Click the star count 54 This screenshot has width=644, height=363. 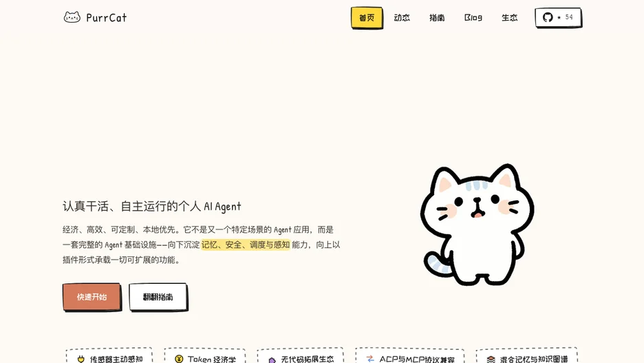pyautogui.click(x=569, y=17)
